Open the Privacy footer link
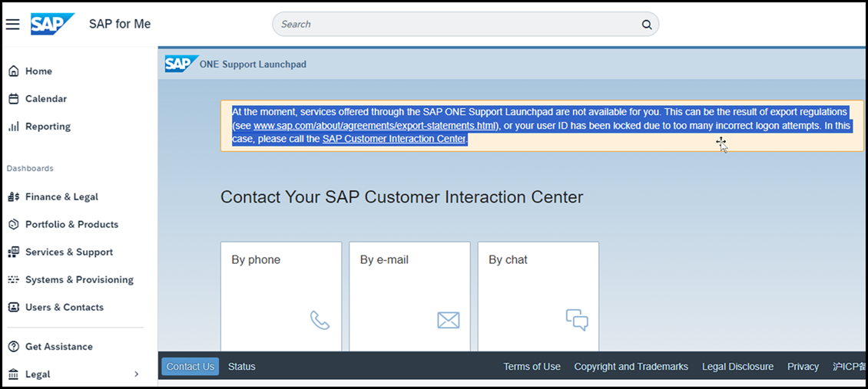The width and height of the screenshot is (868, 389). coord(803,366)
